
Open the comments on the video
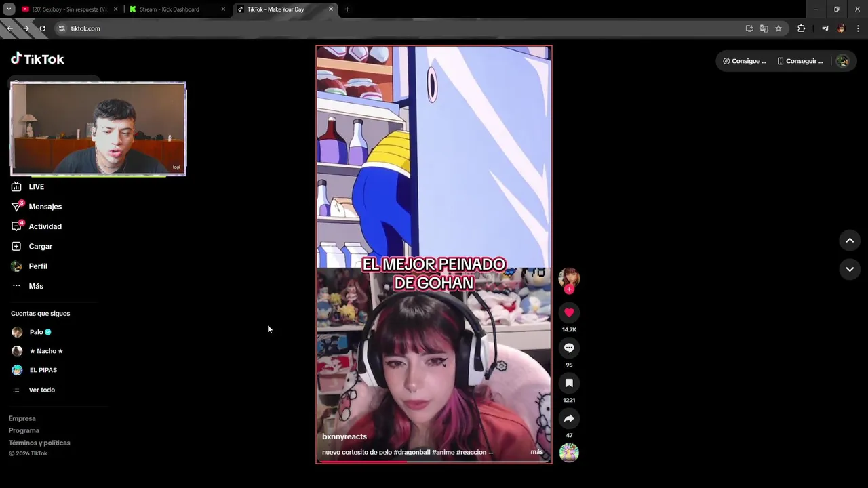coord(569,348)
